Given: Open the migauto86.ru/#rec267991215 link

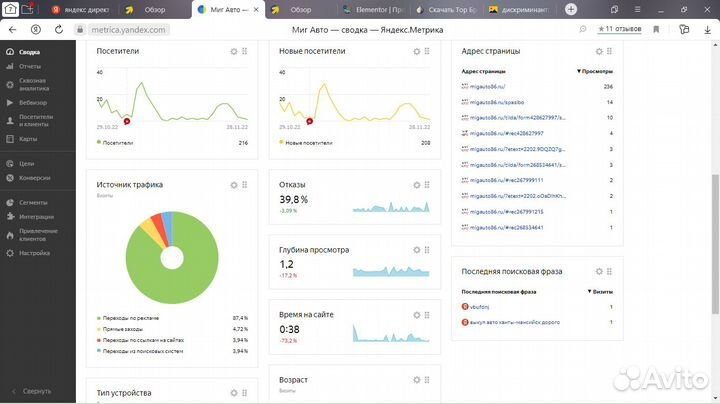Looking at the screenshot, I should click(x=506, y=212).
